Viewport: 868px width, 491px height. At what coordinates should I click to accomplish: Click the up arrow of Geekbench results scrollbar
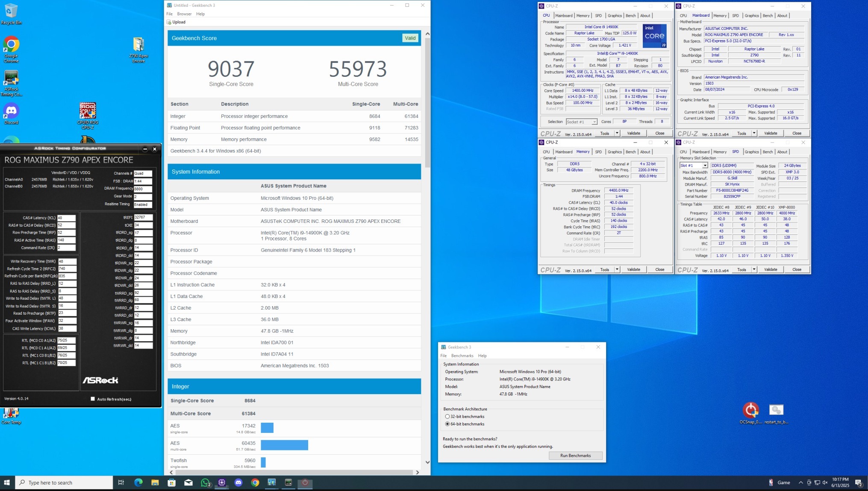pyautogui.click(x=427, y=34)
